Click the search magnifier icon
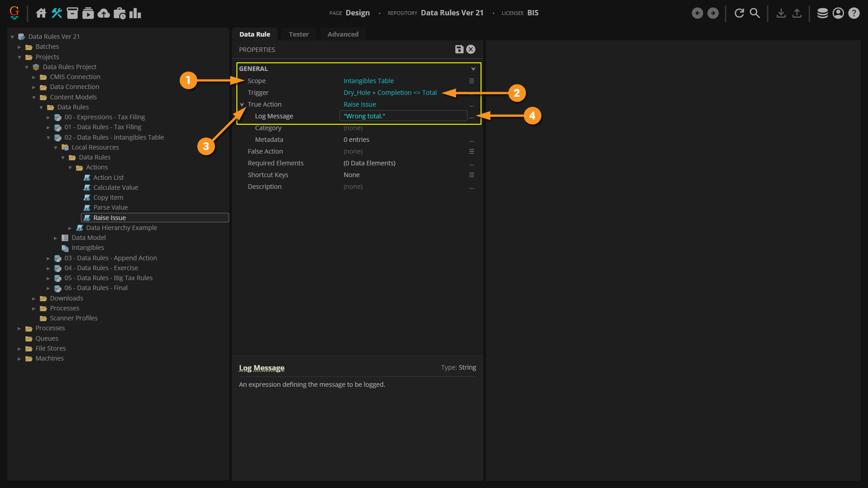This screenshot has width=868, height=488. (x=755, y=13)
